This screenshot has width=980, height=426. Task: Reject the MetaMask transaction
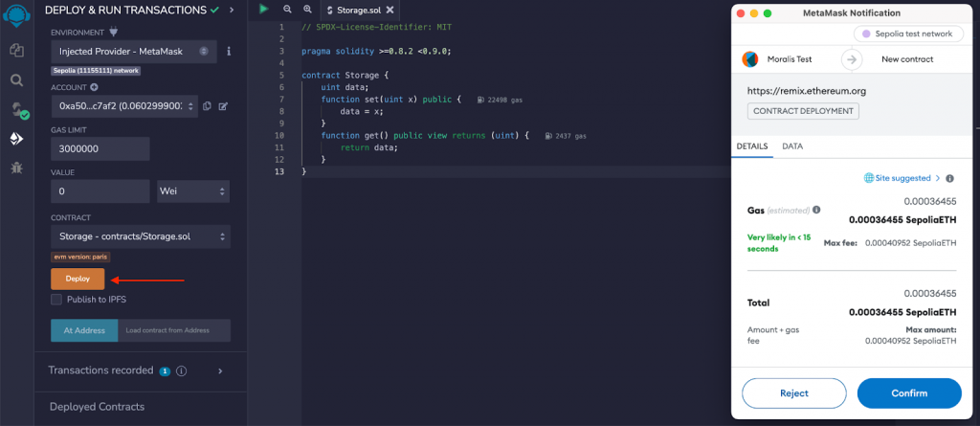[793, 393]
